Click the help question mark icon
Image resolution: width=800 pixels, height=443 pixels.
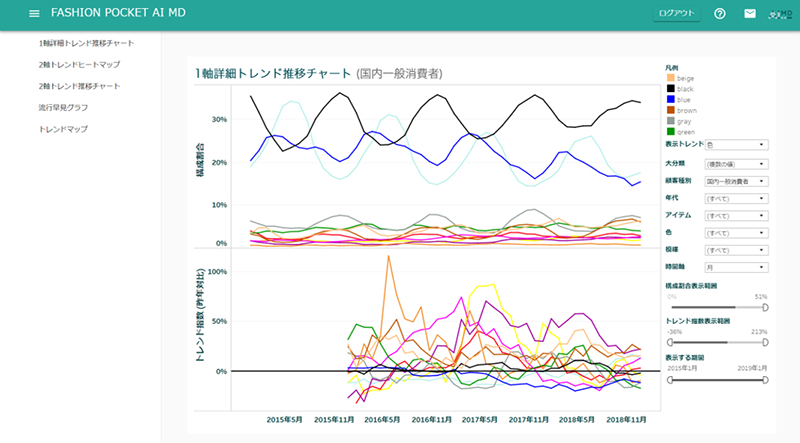(720, 13)
